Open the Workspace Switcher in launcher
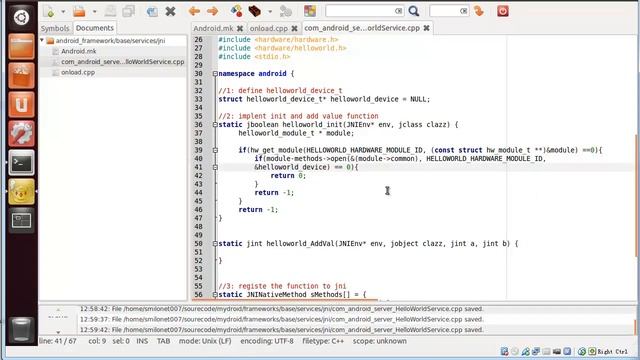Screen dimensions: 640x360 21,221
